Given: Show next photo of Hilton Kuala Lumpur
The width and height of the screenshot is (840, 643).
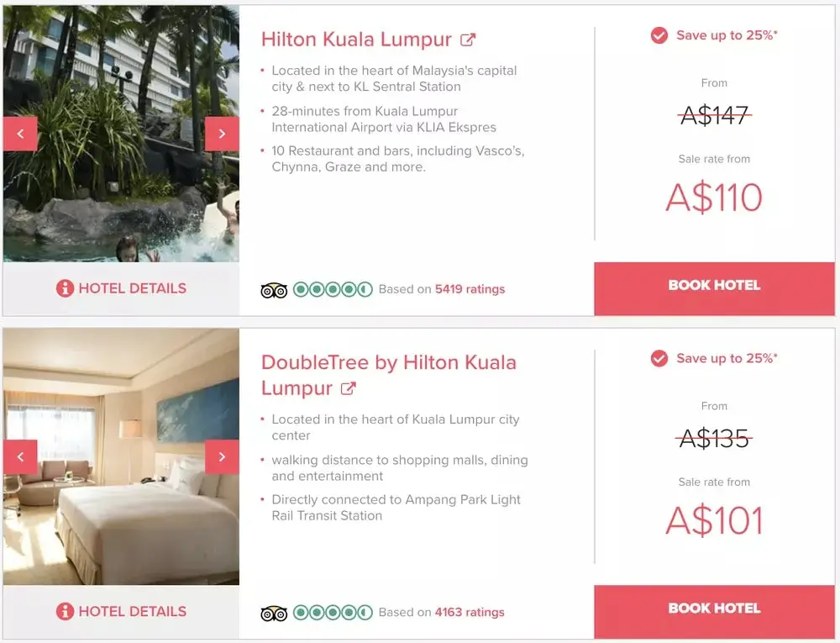Looking at the screenshot, I should (222, 134).
